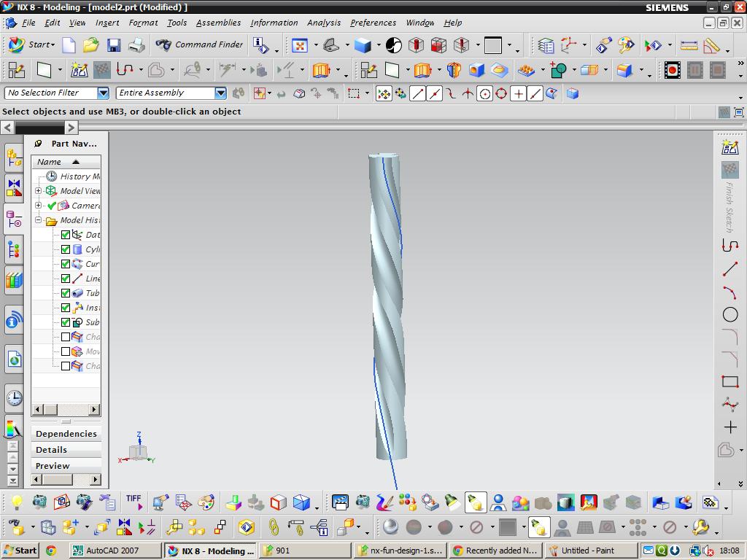Open Command Finder
This screenshot has height=560, width=747.
tap(200, 44)
